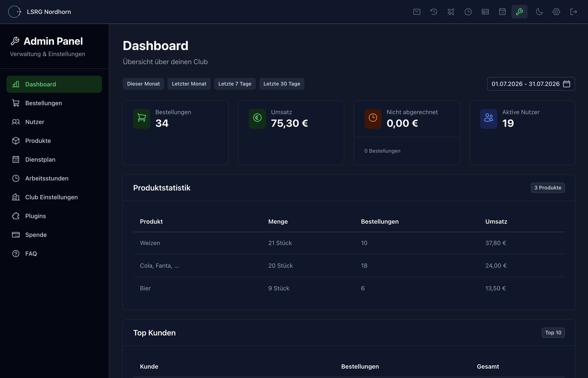Open the gear settings icon
Screen dimensions: 588x378
556,12
